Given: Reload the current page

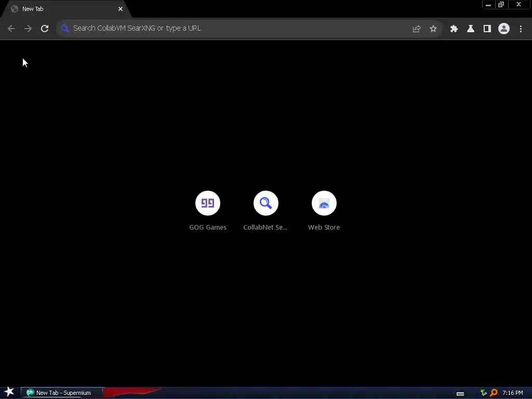Looking at the screenshot, I should [x=45, y=29].
